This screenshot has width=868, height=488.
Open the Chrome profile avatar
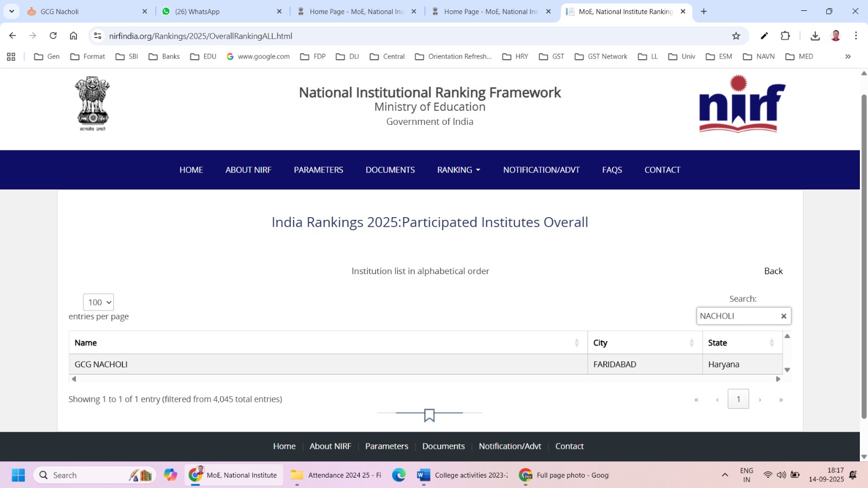pyautogui.click(x=835, y=36)
